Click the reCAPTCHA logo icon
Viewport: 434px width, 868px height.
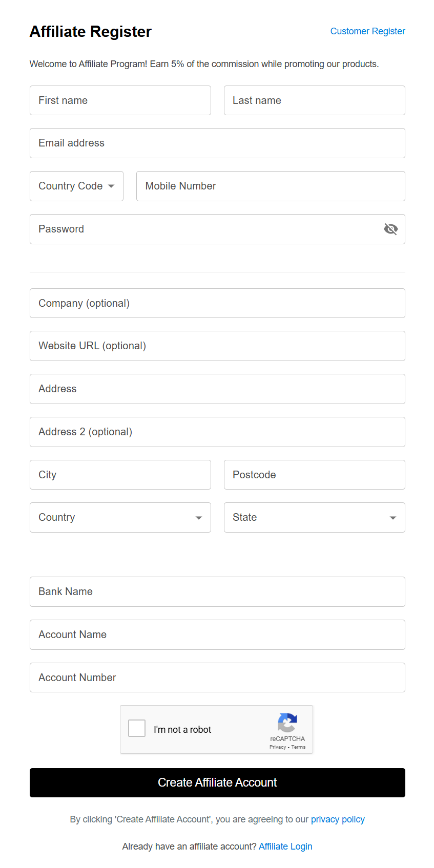(x=287, y=723)
